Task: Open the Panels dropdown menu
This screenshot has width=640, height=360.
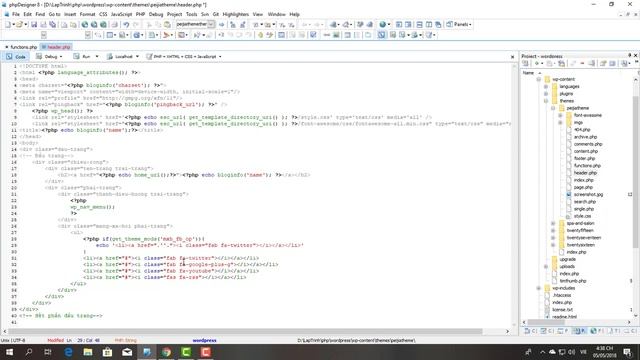Action: tap(462, 24)
